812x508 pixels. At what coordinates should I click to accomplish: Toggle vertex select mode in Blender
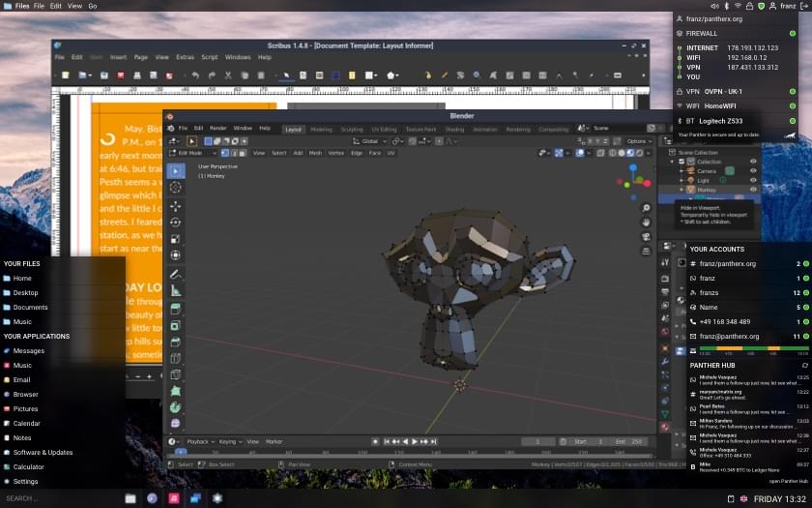pos(224,153)
